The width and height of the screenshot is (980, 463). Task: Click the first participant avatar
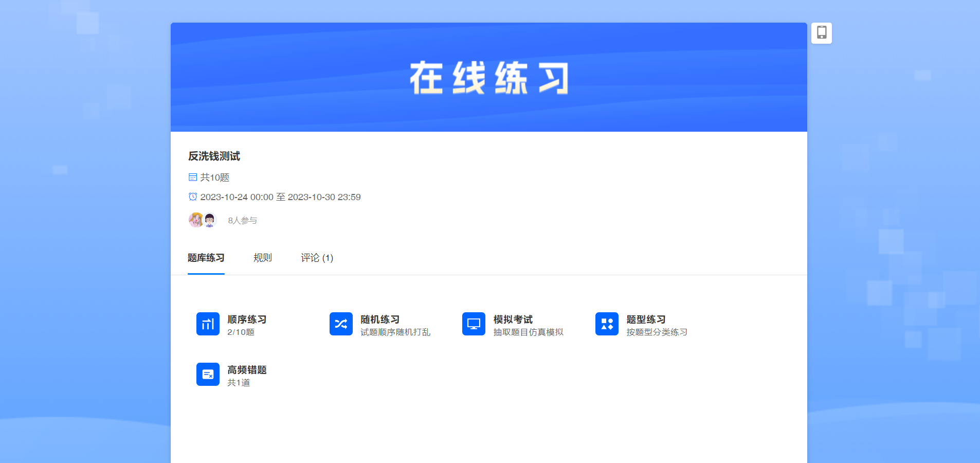(195, 220)
